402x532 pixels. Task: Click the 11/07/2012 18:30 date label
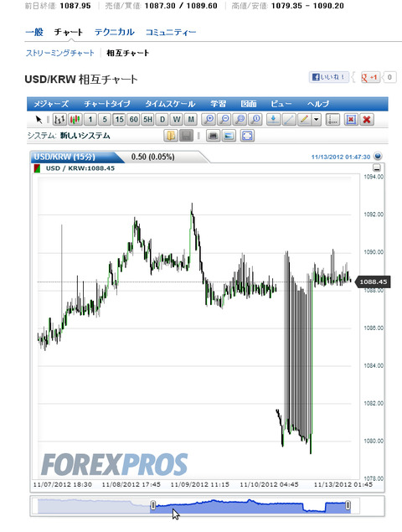pyautogui.click(x=63, y=484)
